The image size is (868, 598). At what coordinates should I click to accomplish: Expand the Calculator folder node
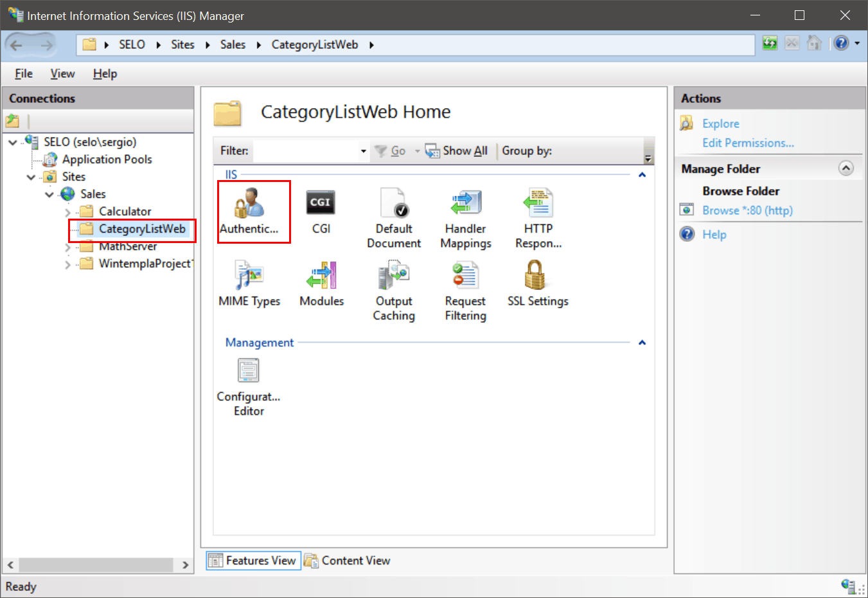(68, 212)
